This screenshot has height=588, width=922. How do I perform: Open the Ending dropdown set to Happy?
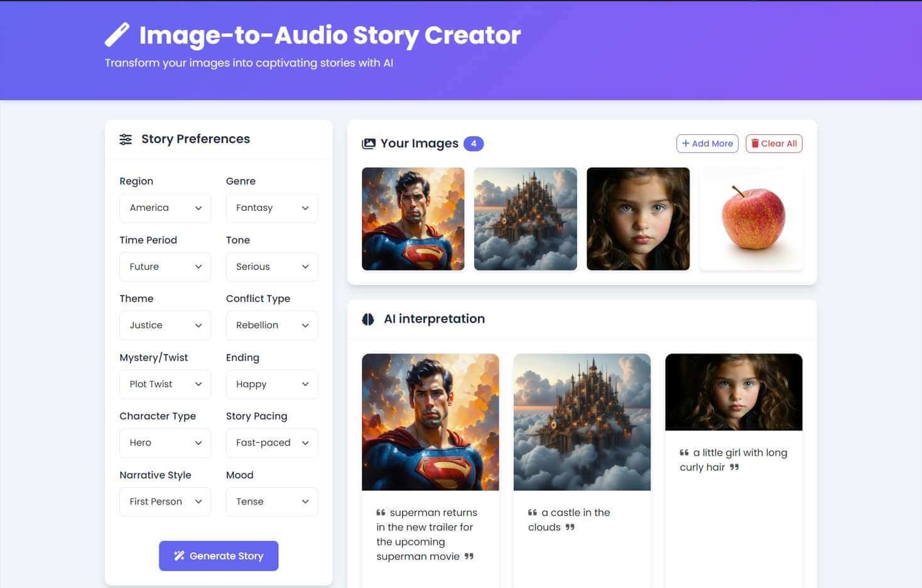tap(272, 384)
